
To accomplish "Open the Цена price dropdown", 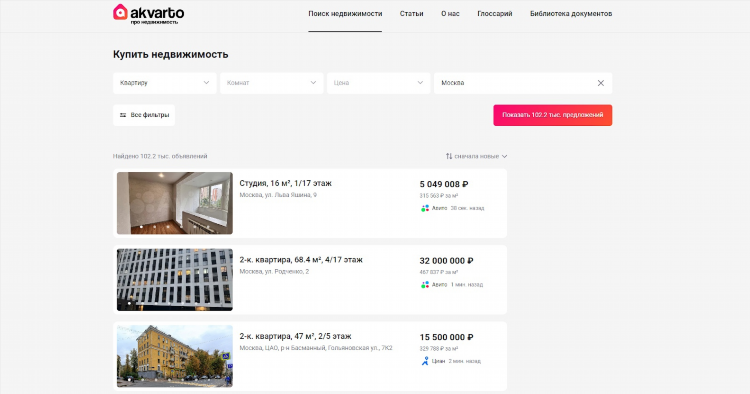I will pos(378,83).
